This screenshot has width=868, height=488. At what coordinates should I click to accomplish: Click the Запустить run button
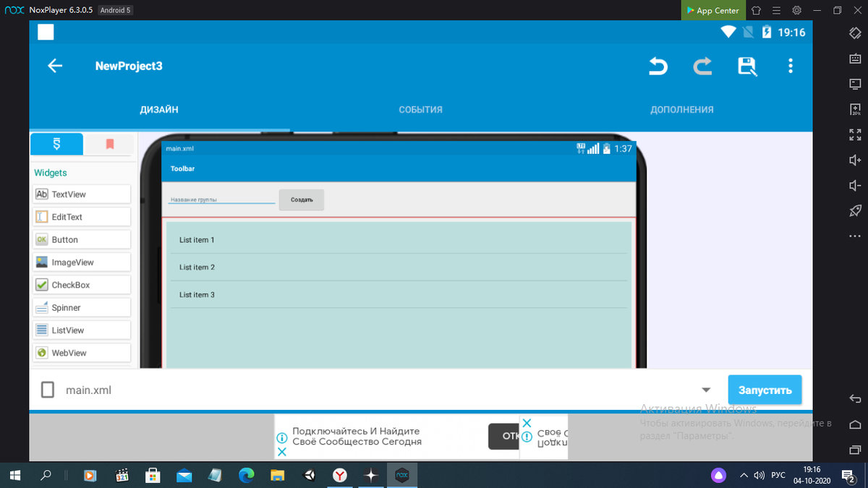point(765,390)
